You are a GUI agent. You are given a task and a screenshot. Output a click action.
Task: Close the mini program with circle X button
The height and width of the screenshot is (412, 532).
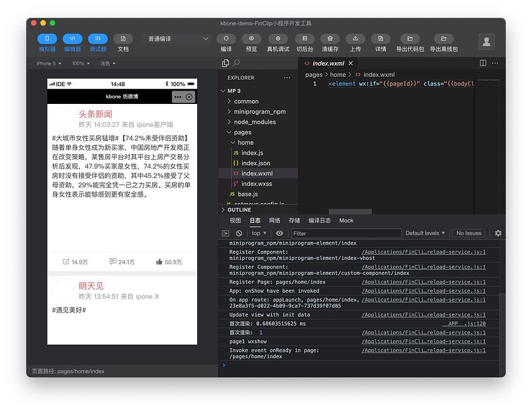point(190,97)
